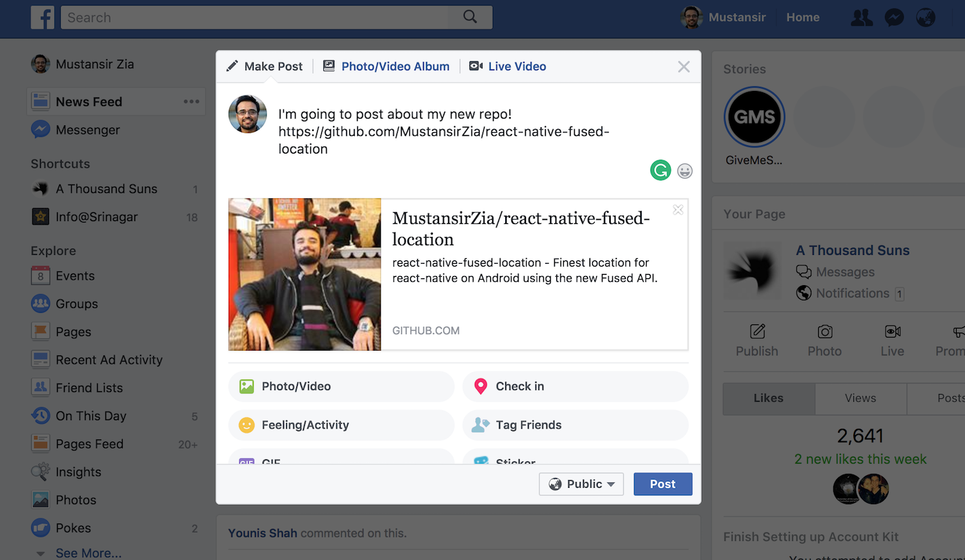Open Messages for A Thousand Suns page
The width and height of the screenshot is (965, 560).
click(835, 272)
